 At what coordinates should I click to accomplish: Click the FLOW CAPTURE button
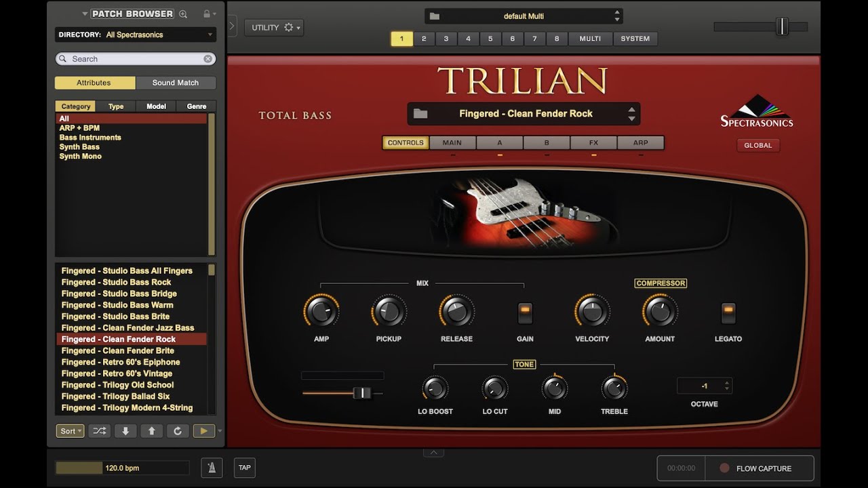point(759,468)
